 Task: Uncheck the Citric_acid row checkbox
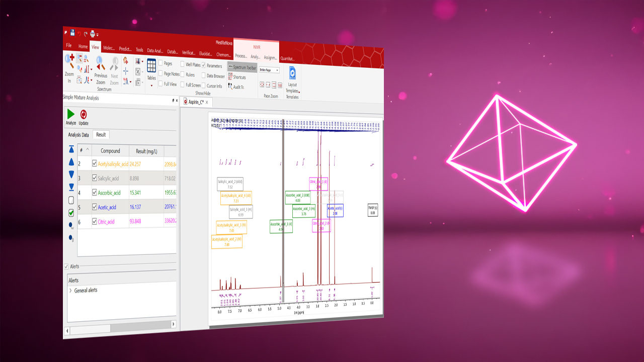pyautogui.click(x=94, y=222)
